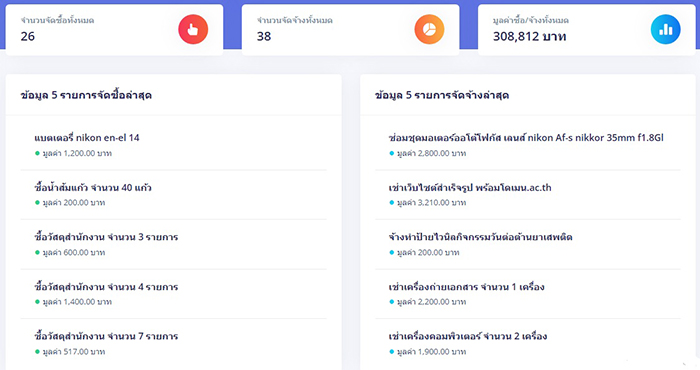Open item เช่าเครื่องคอมพิวเตอร์ จำนวน 2 เครื่อง
Image resolution: width=700 pixels, height=370 pixels.
468,336
